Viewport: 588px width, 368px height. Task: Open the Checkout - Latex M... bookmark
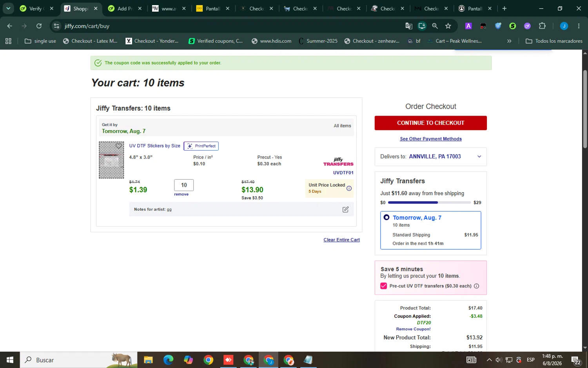pos(90,41)
